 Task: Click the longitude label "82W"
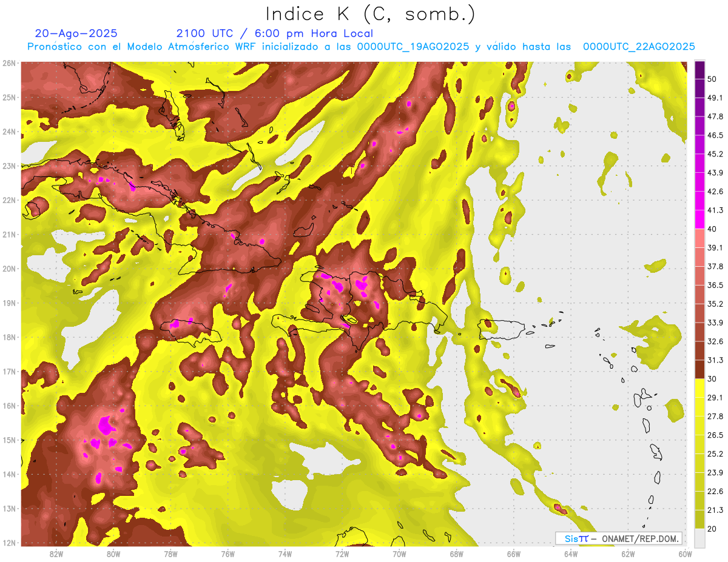(x=56, y=554)
